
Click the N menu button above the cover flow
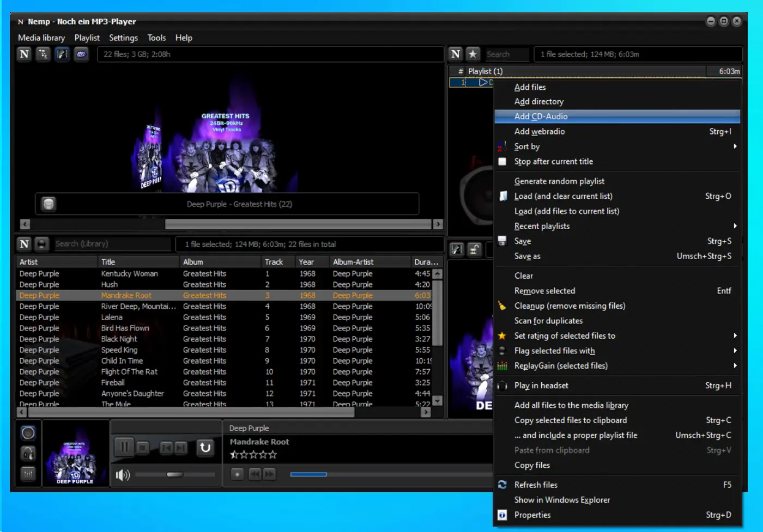point(24,54)
